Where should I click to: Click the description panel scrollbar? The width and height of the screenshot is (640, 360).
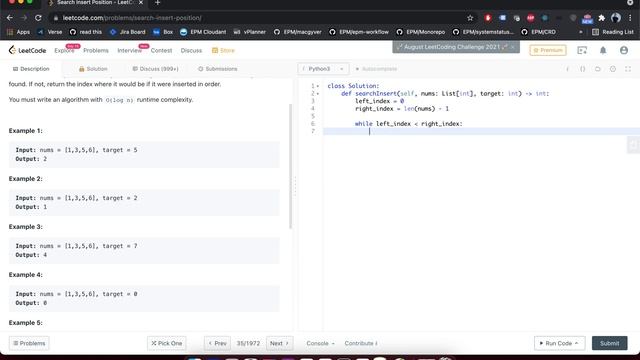290,167
